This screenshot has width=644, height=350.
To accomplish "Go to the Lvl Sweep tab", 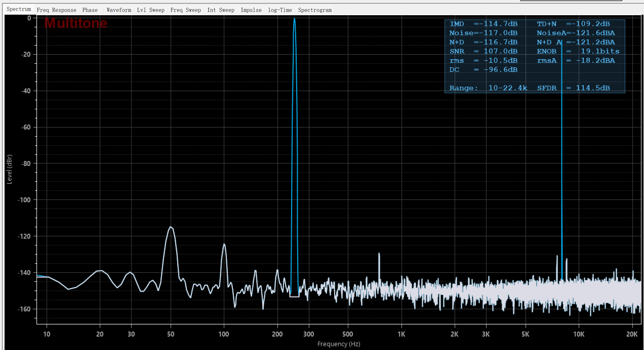I will tap(151, 10).
